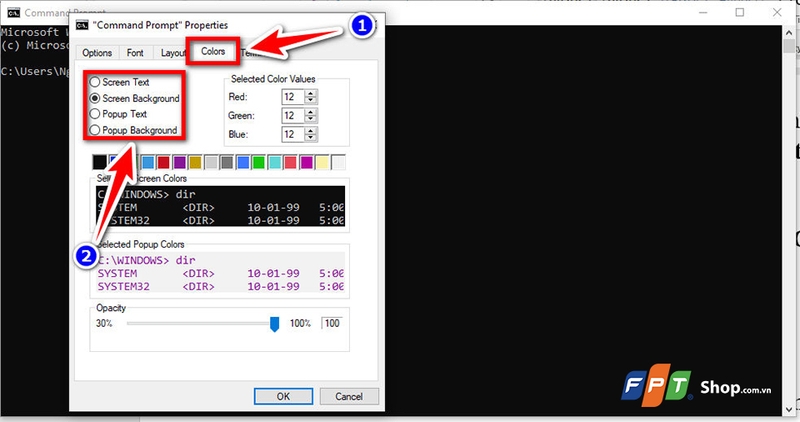Click the Command Prompt window icon

click(14, 13)
